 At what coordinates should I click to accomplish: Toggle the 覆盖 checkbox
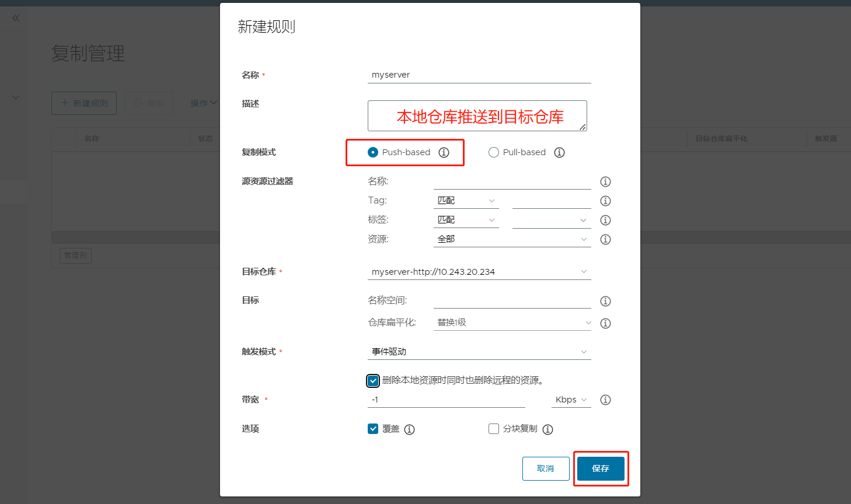click(x=373, y=429)
